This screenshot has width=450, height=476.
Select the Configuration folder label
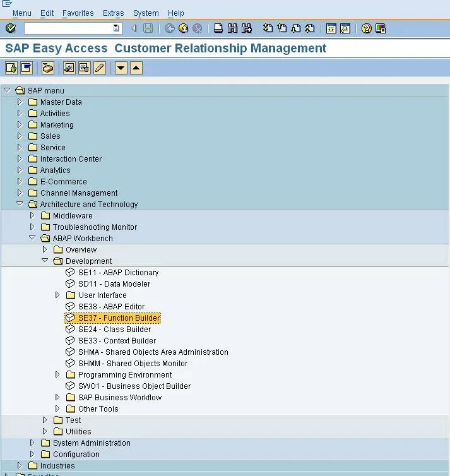[76, 454]
